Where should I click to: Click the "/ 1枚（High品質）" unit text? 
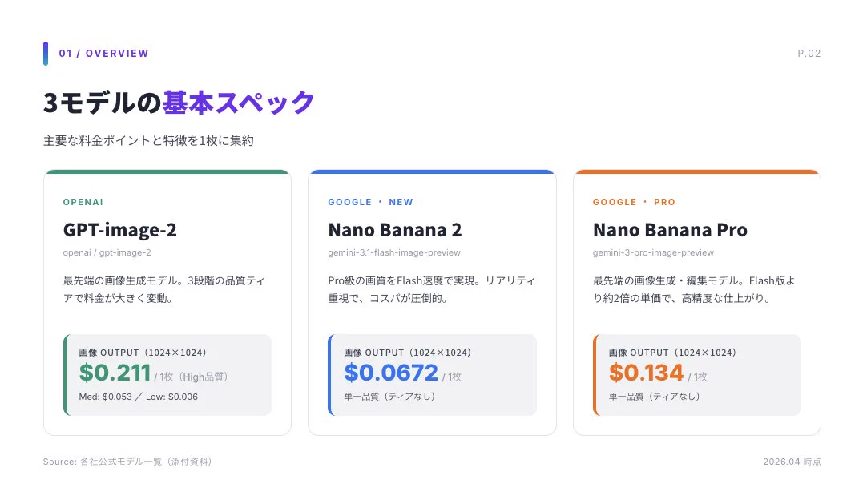[x=191, y=377]
